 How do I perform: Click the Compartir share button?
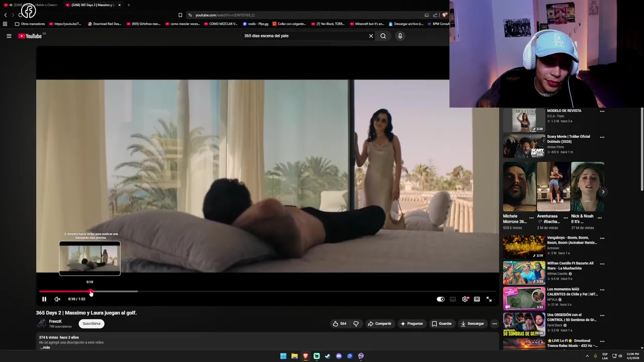tap(379, 324)
